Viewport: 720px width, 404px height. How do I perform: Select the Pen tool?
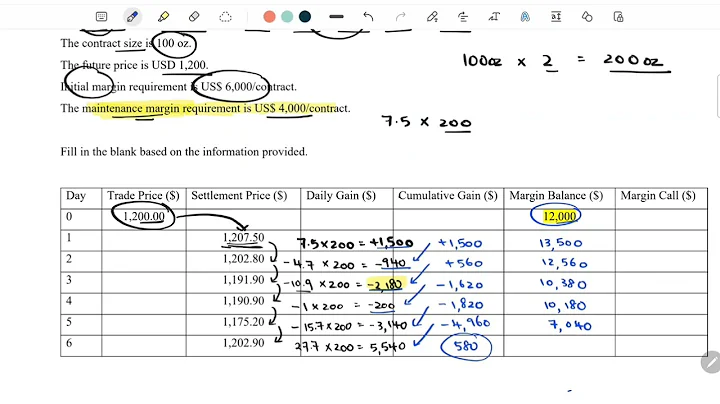tap(132, 17)
